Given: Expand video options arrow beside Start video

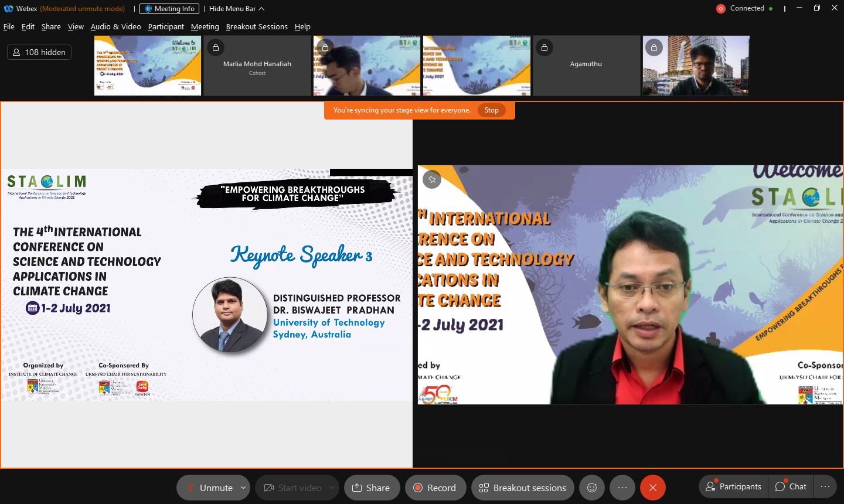Looking at the screenshot, I should (x=332, y=488).
